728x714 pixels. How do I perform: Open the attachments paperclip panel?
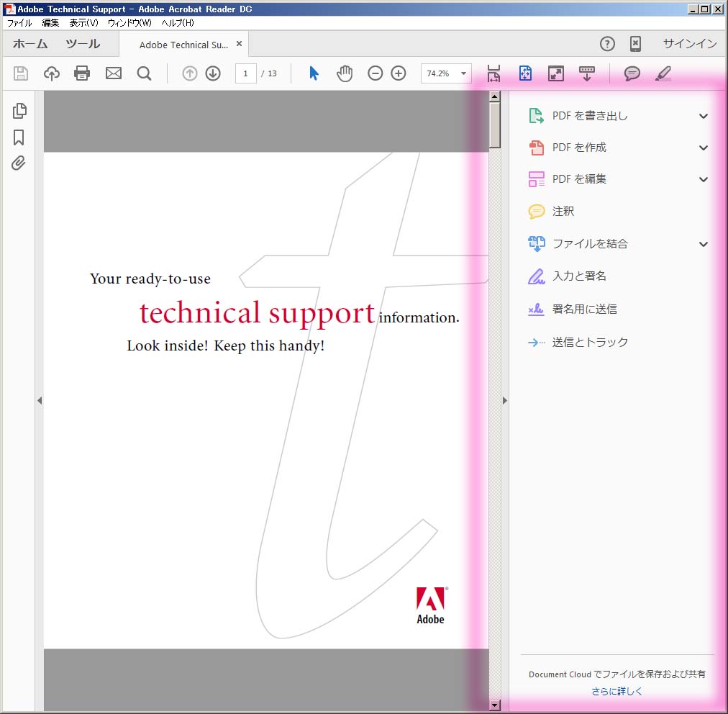coord(19,163)
